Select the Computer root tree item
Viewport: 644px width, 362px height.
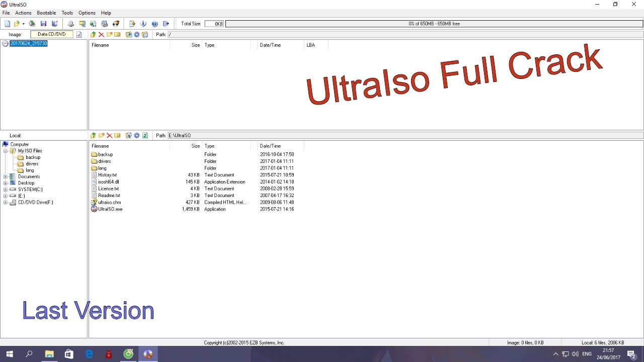[x=19, y=144]
